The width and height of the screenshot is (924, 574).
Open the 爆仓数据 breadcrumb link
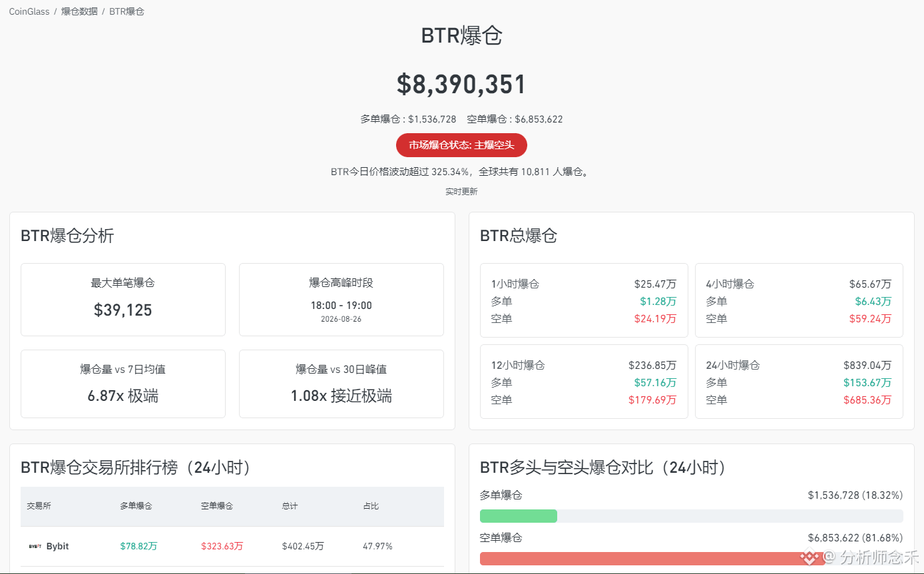click(79, 12)
